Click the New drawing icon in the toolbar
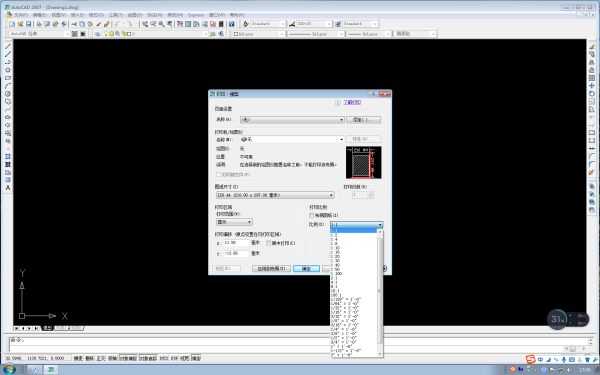This screenshot has height=375, width=600. pos(12,24)
